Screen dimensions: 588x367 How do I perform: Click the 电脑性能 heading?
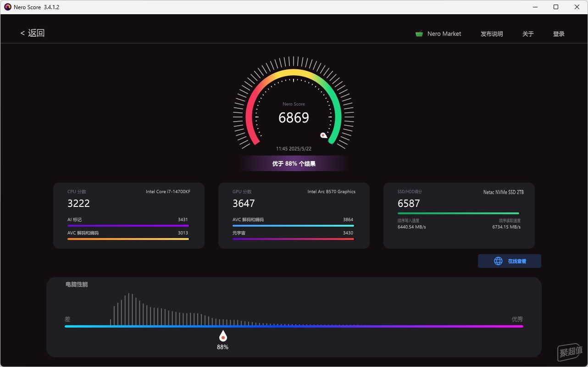pyautogui.click(x=77, y=284)
